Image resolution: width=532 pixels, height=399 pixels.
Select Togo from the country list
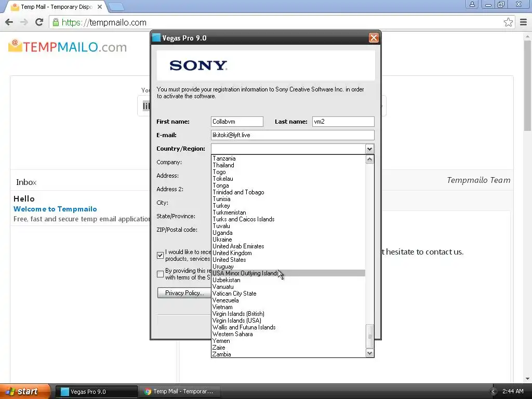tap(288, 172)
